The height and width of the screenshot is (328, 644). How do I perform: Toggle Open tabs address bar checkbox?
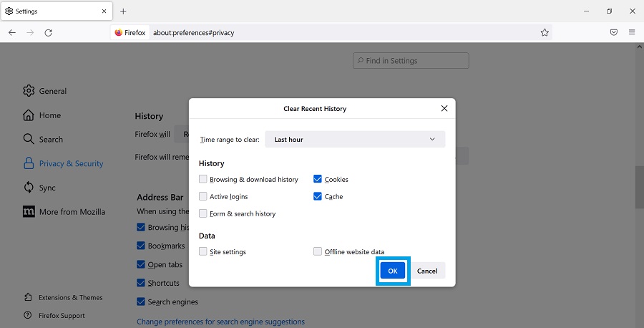click(141, 264)
